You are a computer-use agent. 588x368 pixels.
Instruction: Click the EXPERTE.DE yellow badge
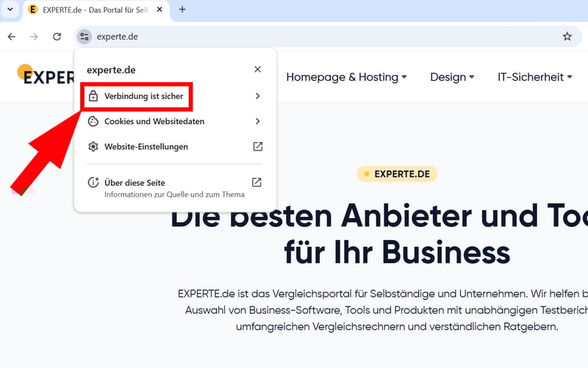(397, 174)
